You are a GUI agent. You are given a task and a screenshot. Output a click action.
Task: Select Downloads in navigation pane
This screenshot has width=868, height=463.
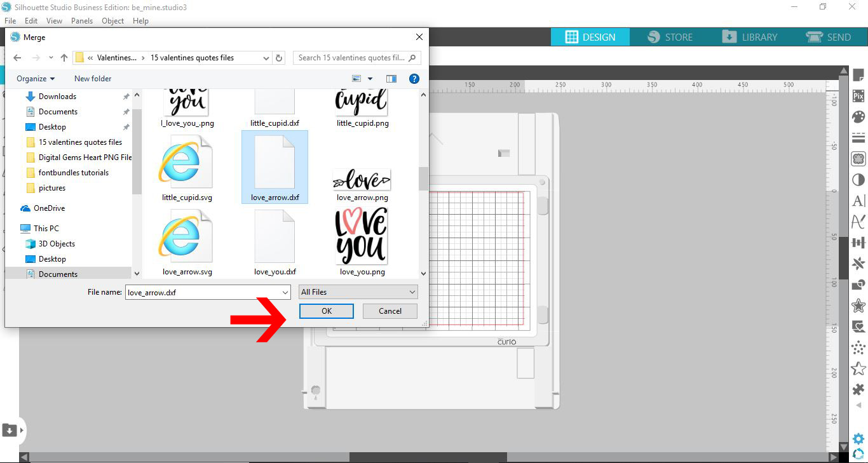click(57, 97)
